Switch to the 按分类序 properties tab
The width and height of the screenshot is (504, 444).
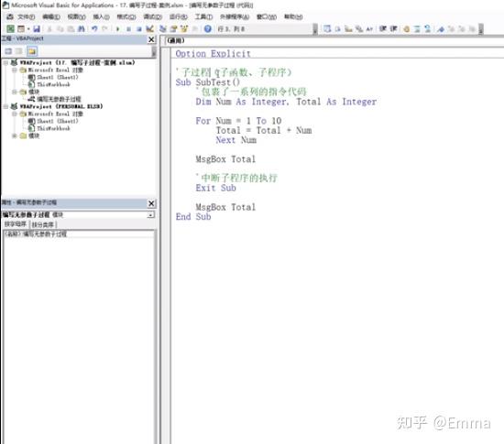43,224
